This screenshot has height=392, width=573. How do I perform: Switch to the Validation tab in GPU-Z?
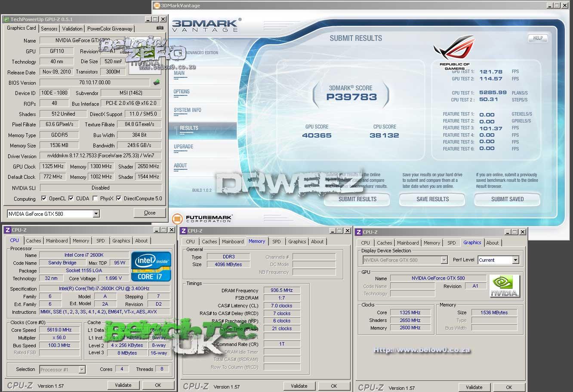pos(72,29)
